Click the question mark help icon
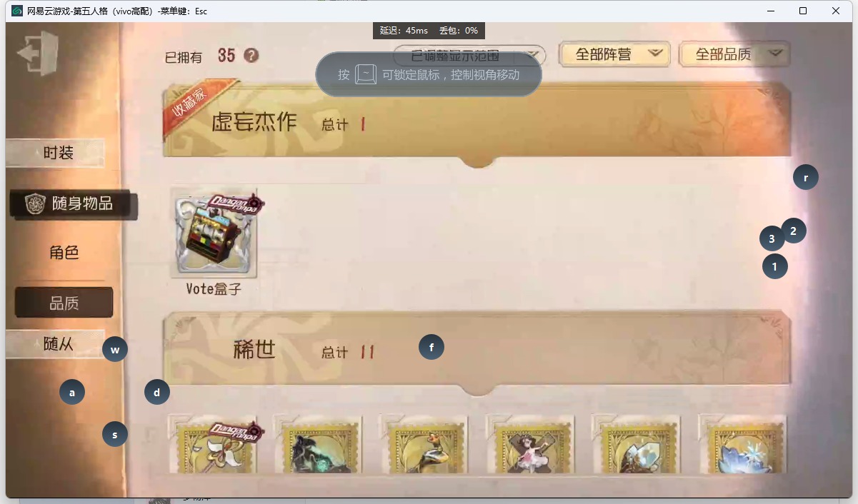The image size is (858, 504). pyautogui.click(x=251, y=56)
